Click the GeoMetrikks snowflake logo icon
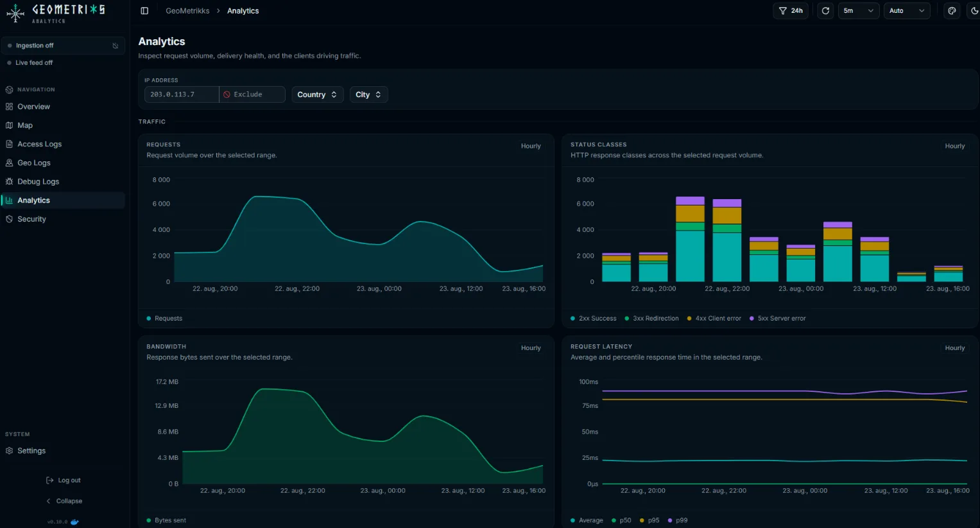 [15, 12]
